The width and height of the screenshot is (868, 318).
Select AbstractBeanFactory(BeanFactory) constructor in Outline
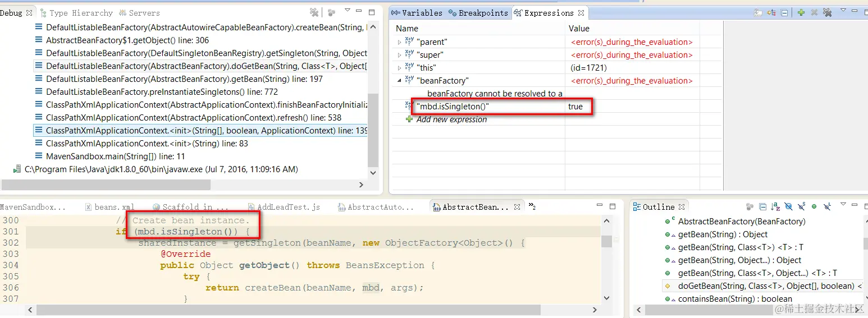click(x=742, y=222)
